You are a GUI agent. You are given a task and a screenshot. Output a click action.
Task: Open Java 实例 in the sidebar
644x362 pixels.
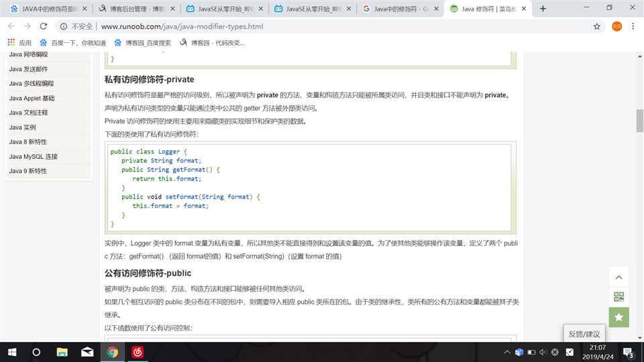22,127
